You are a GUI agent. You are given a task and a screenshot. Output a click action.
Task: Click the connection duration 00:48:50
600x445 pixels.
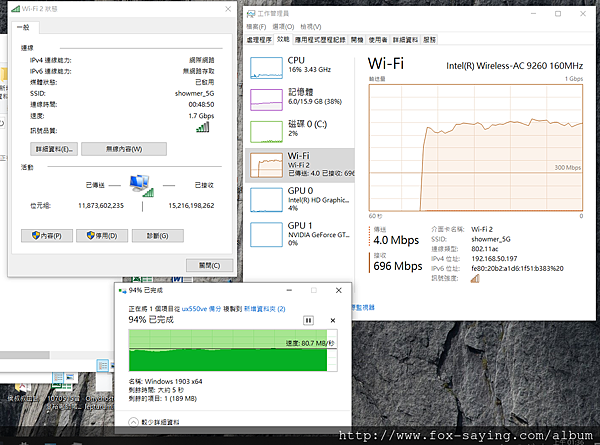tap(201, 104)
